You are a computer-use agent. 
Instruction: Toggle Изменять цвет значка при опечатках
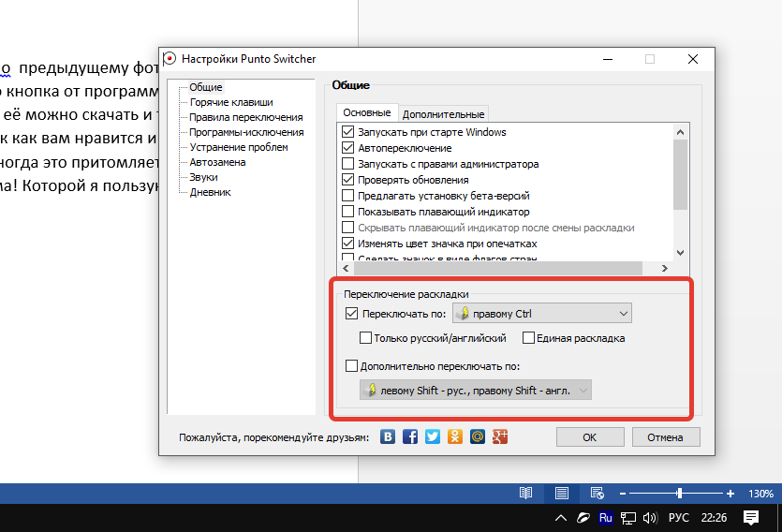click(x=347, y=244)
